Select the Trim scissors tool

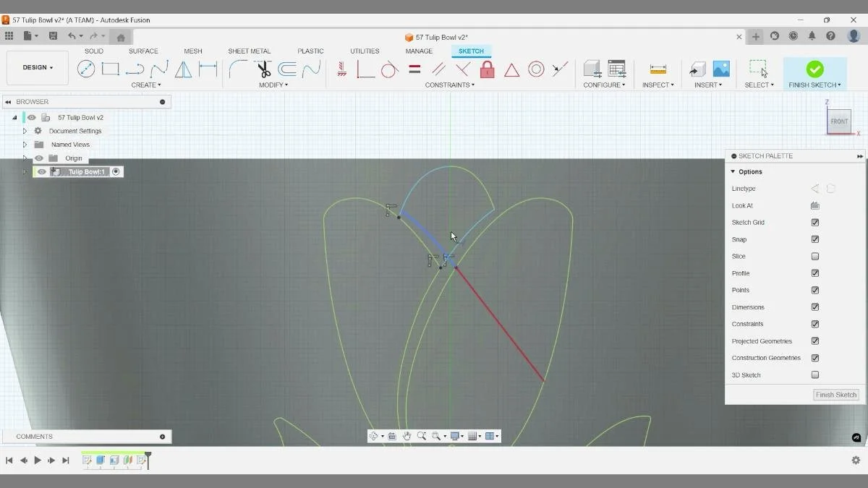click(264, 68)
